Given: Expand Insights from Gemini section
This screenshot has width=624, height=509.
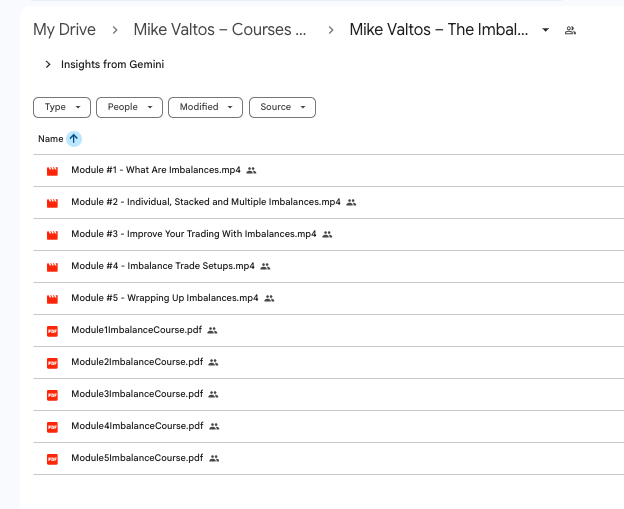Looking at the screenshot, I should [47, 65].
